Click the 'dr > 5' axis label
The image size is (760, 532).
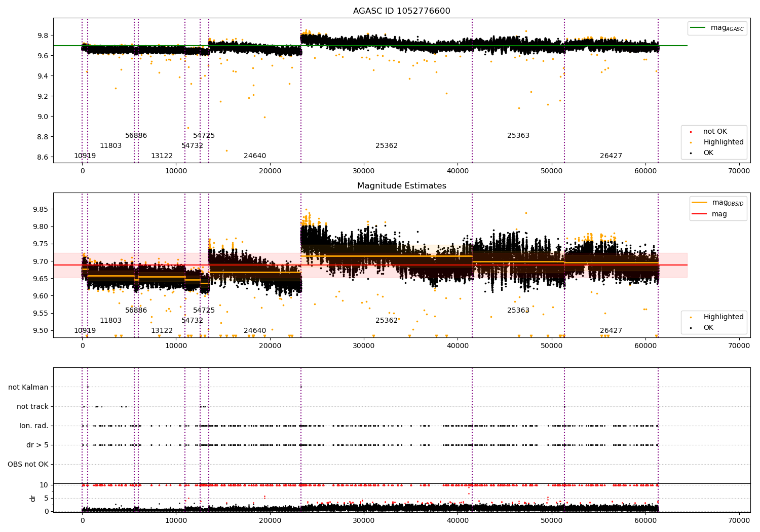(37, 445)
